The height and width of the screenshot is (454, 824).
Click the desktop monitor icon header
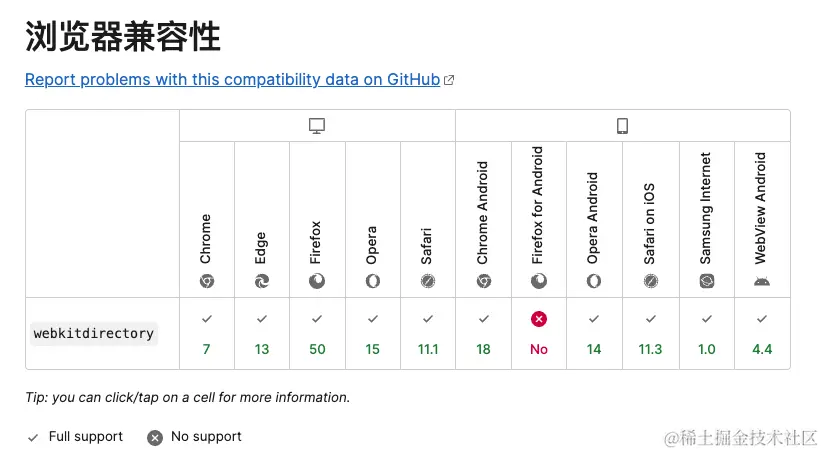[x=317, y=126]
